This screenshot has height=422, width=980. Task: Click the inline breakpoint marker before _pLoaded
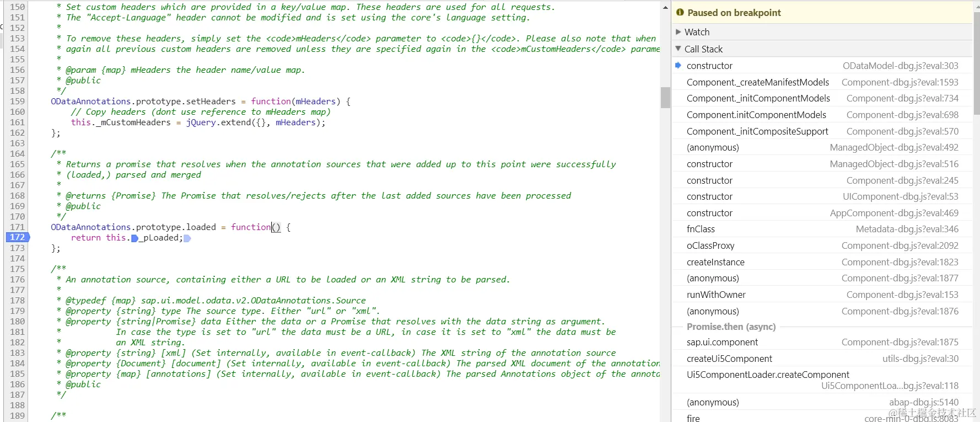(x=134, y=238)
